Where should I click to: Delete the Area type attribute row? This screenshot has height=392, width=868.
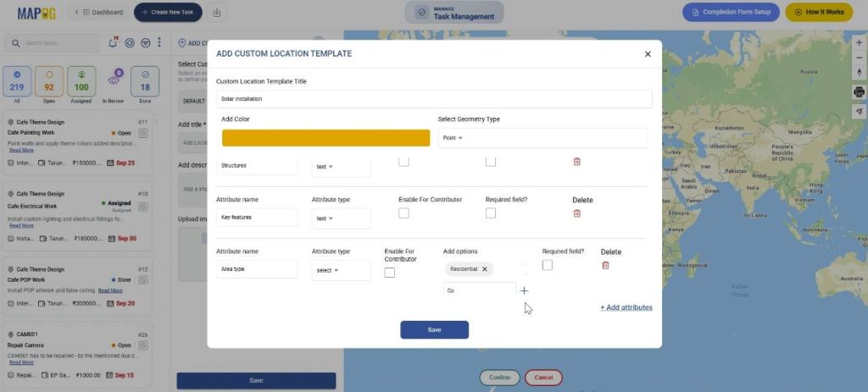pos(605,265)
